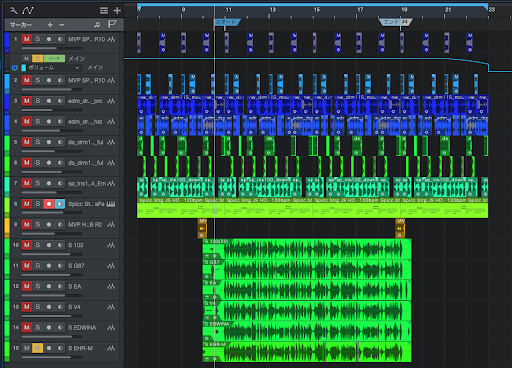Click the keyboard instrument icon on track 8
The image size is (512, 368).
(111, 204)
